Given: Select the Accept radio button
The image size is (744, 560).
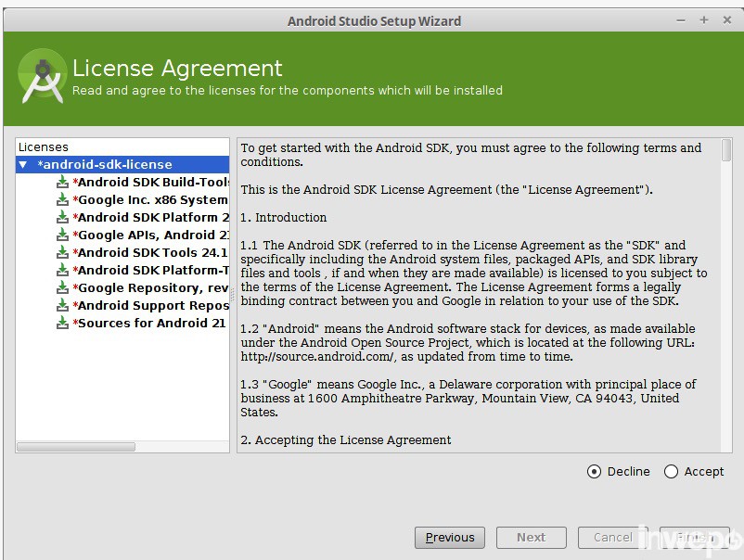Looking at the screenshot, I should pyautogui.click(x=671, y=472).
